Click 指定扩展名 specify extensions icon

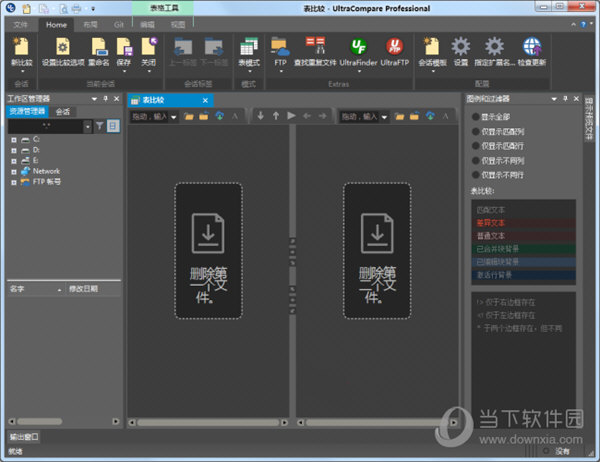click(494, 46)
